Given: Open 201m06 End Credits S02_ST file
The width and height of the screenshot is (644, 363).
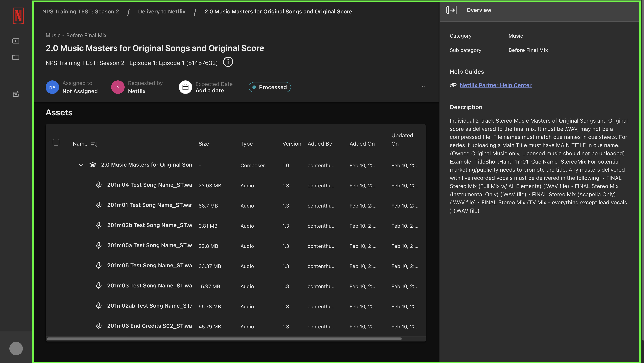Looking at the screenshot, I should pyautogui.click(x=149, y=326).
